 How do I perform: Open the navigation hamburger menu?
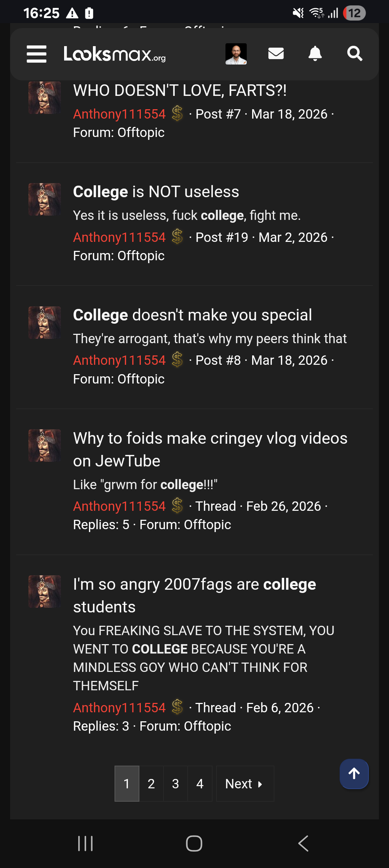point(36,53)
